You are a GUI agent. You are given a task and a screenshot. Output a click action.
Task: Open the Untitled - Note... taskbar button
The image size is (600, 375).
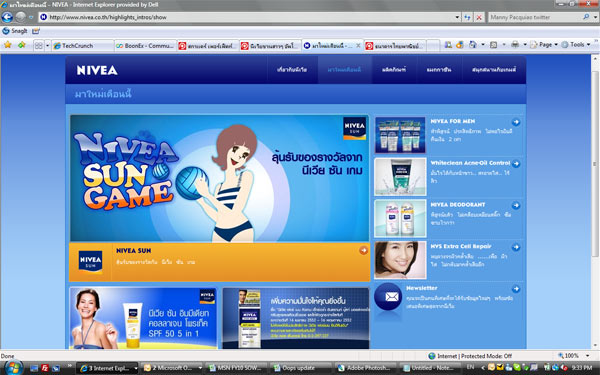[429, 368]
